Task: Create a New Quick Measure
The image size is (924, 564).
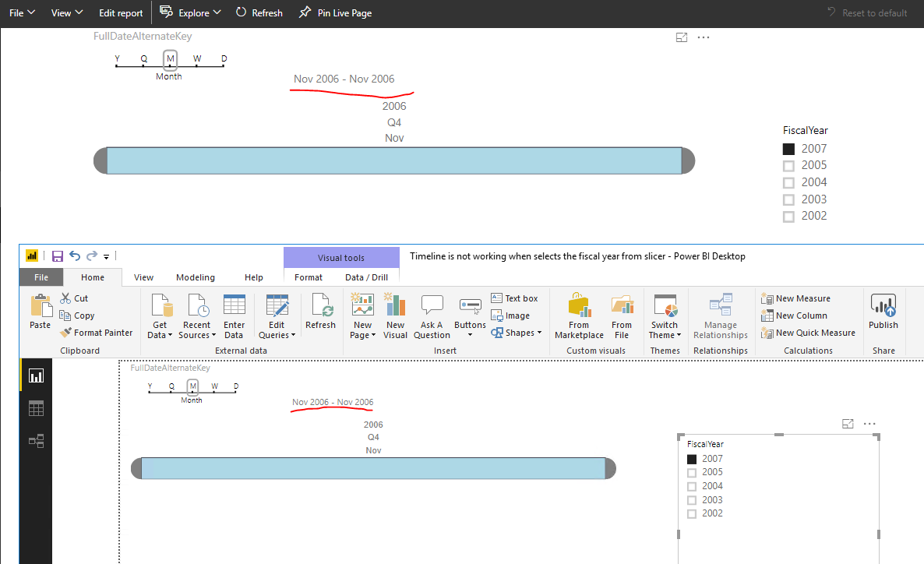Action: (808, 333)
